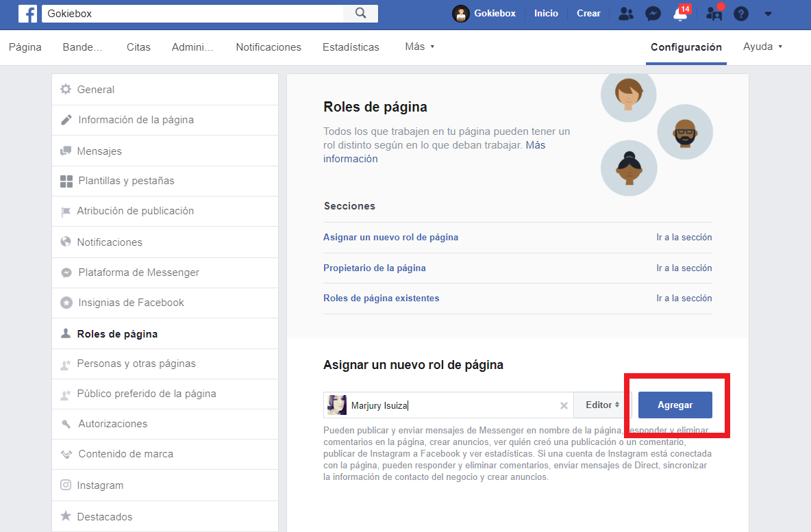
Task: Click the search magnifier icon
Action: [360, 14]
